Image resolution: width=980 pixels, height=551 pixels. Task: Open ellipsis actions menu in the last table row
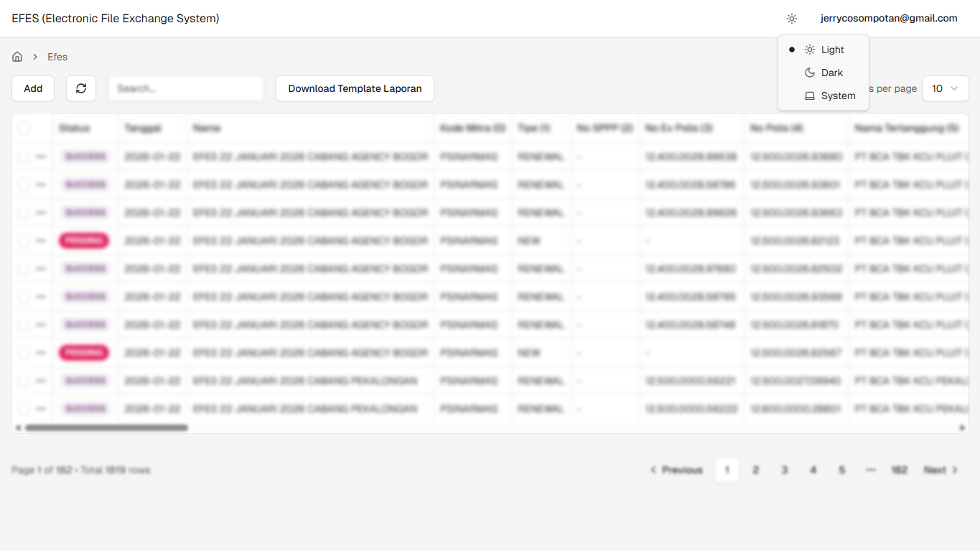tap(41, 409)
